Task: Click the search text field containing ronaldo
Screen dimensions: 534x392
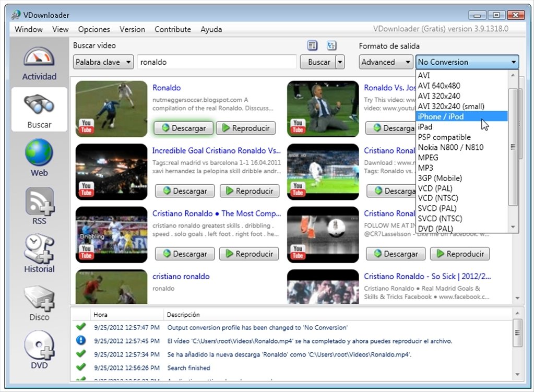Action: [x=217, y=62]
